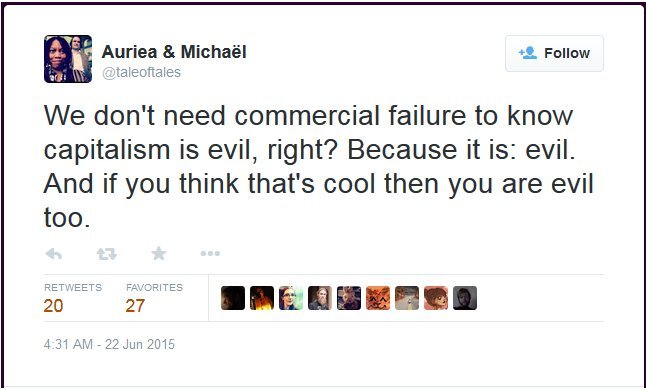The width and height of the screenshot is (646, 391).
Task: Open the 4:31 AM 22 Jun 2015 timestamp
Action: pos(109,344)
